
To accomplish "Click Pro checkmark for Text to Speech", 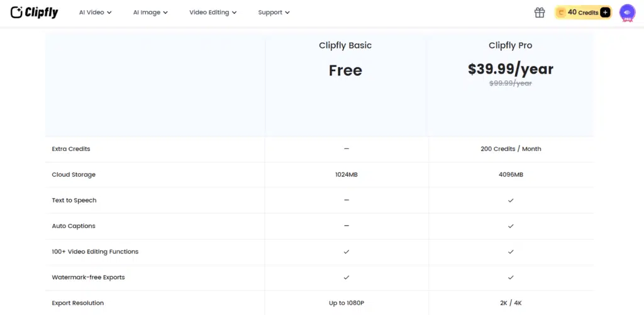I will [511, 201].
